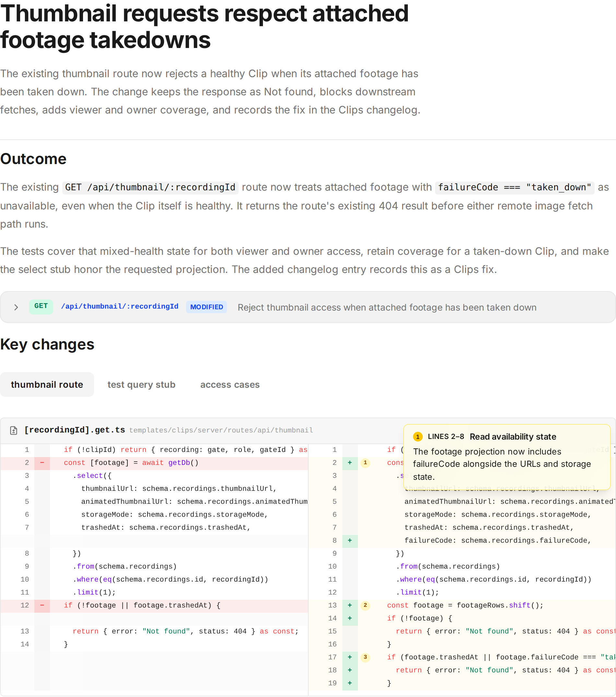Open the /api/thumbnail/:recordingId endpoint link
This screenshot has width=616, height=697.
click(x=119, y=307)
